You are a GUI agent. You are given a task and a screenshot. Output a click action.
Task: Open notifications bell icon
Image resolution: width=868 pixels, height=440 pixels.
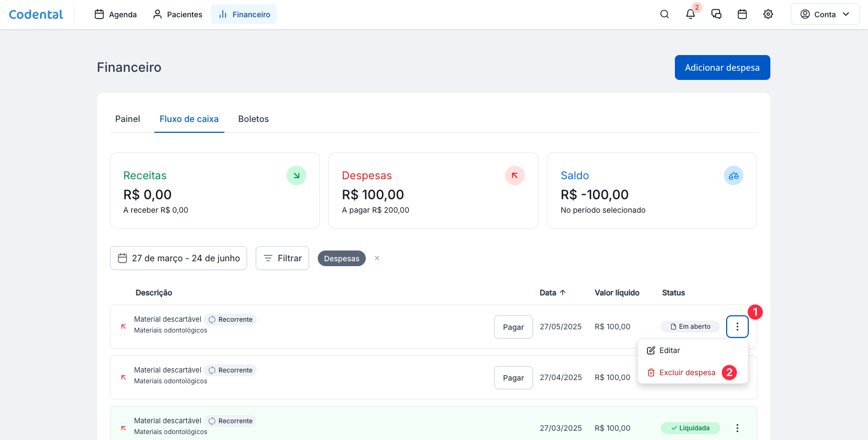691,15
